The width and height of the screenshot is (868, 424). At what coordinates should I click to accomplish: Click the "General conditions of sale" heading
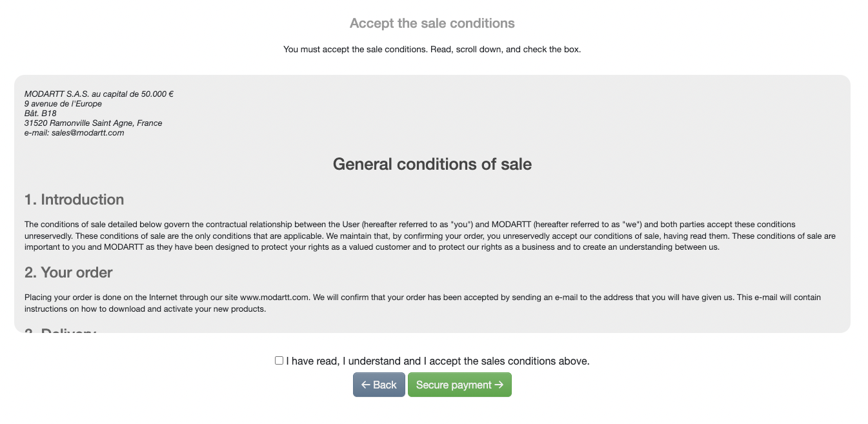pyautogui.click(x=432, y=164)
